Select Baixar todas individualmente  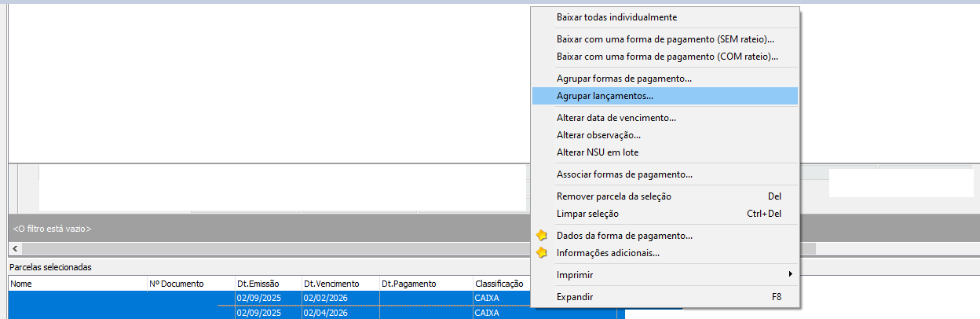click(x=616, y=17)
